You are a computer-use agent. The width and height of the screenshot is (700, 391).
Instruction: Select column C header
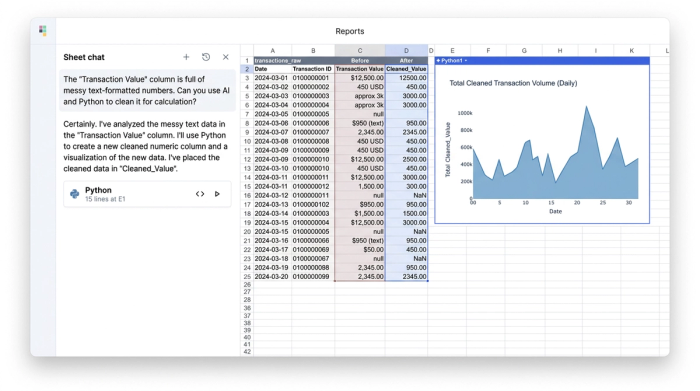[360, 50]
